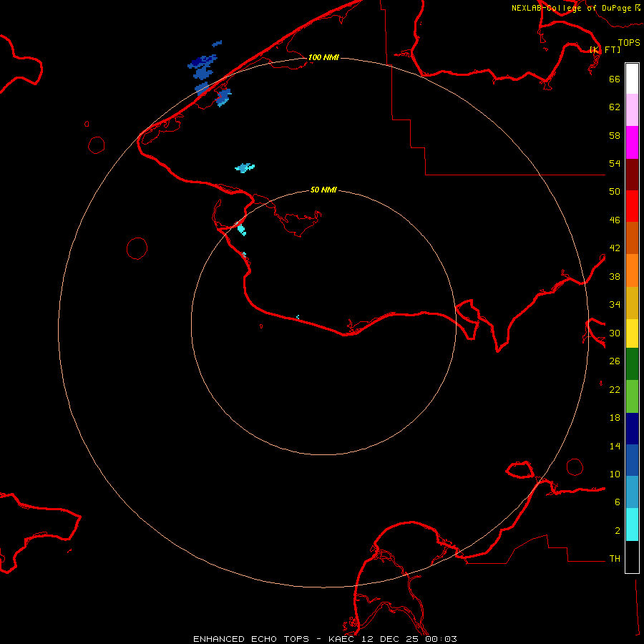
Task: Click the legend value 38
Action: 615,276
